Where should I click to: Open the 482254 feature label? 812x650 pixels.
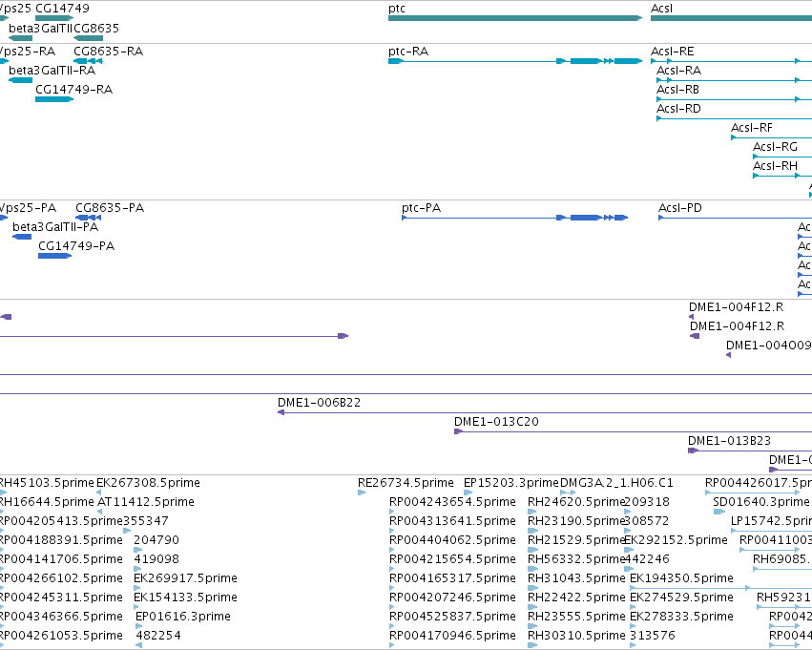(x=158, y=636)
